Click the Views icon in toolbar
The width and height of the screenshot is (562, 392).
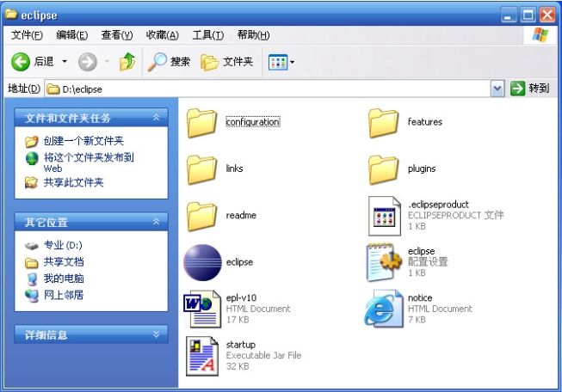coord(278,62)
